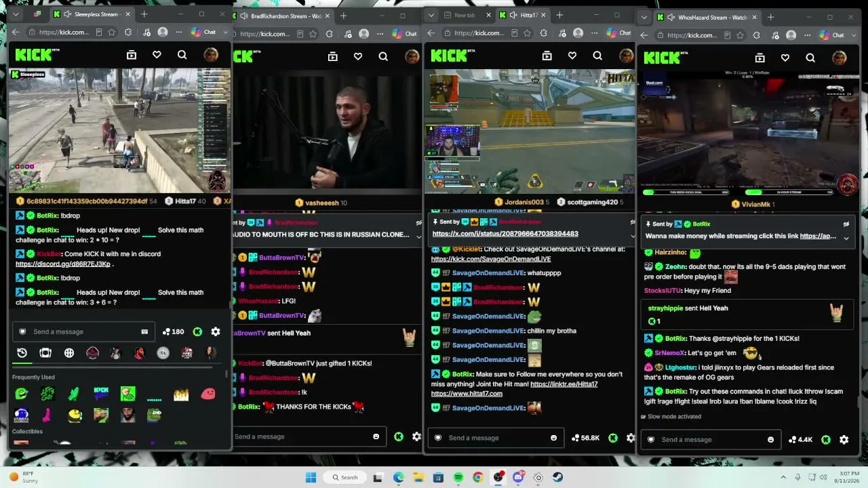This screenshot has width=868, height=488.
Task: Click green KICKs gift icon in Hitta17 chat
Action: click(x=613, y=438)
